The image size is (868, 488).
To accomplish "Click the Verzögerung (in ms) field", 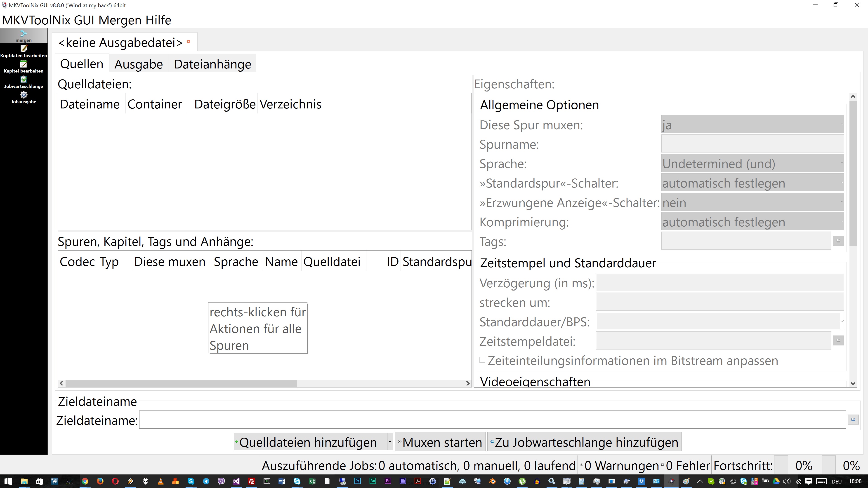I will (720, 282).
